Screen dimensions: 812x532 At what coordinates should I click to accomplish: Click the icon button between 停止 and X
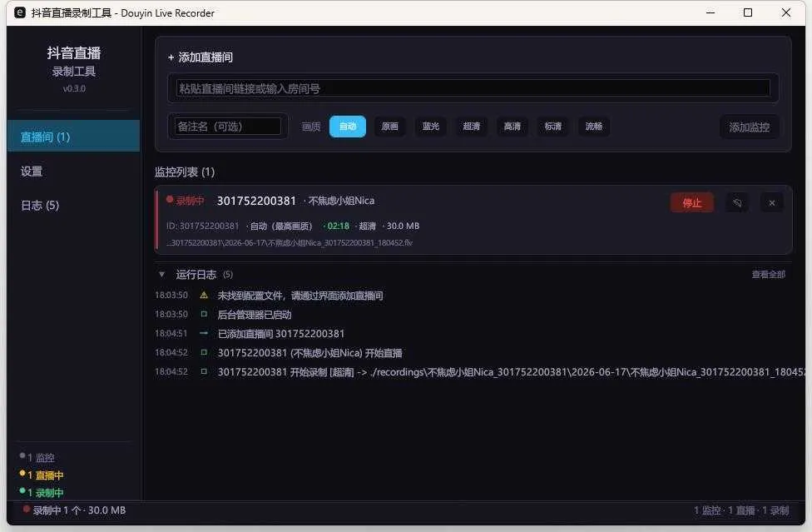point(737,203)
